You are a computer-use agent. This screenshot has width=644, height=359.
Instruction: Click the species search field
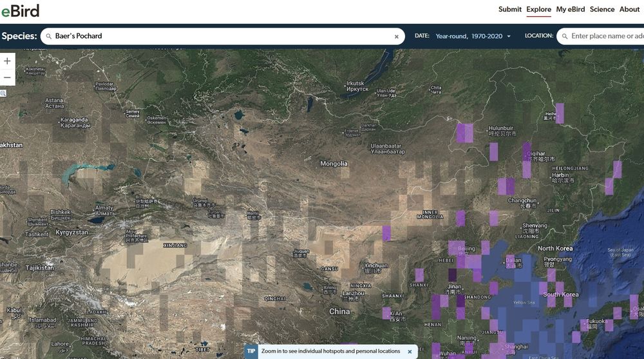pos(223,36)
